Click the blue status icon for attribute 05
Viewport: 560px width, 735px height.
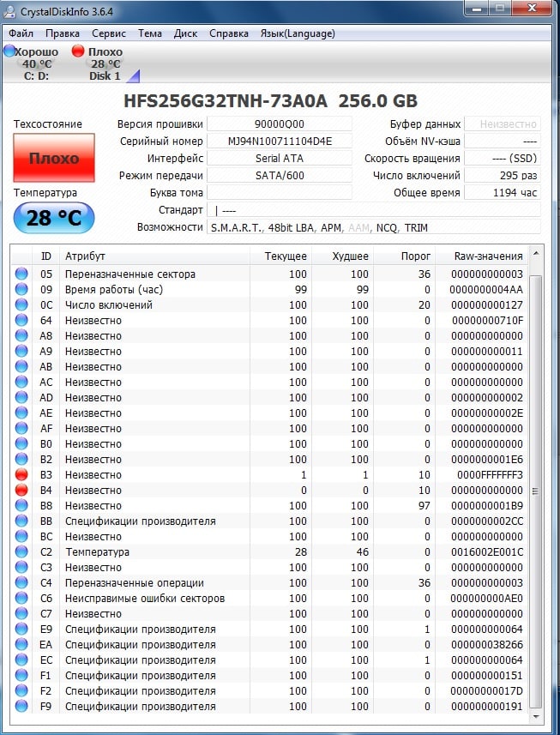coord(21,274)
